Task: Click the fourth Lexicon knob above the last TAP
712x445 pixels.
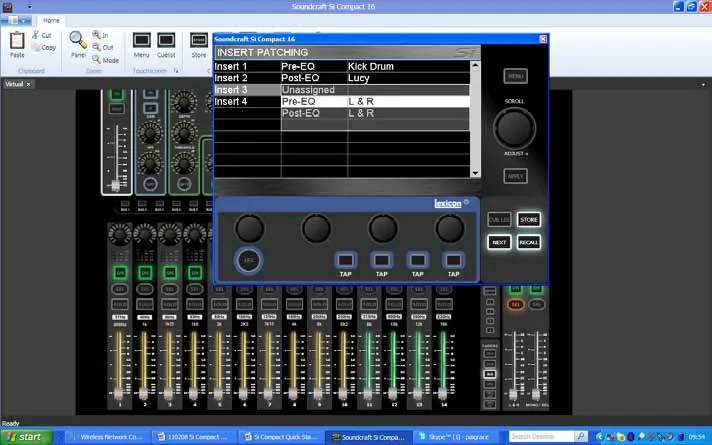Action: 450,228
